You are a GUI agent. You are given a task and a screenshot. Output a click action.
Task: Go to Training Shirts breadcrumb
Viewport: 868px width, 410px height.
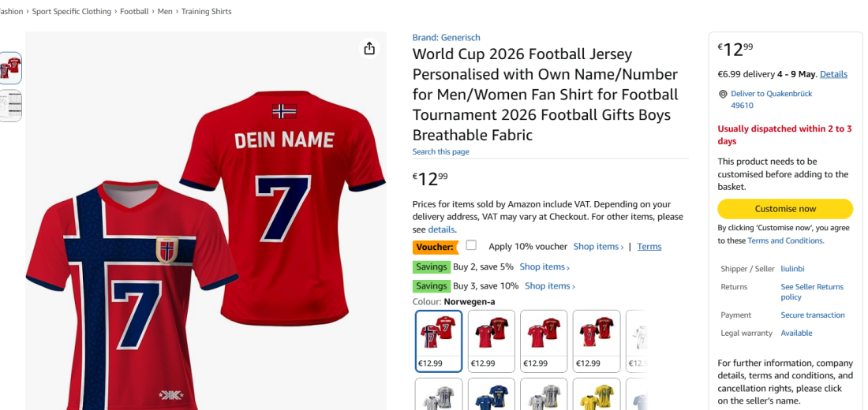click(206, 12)
